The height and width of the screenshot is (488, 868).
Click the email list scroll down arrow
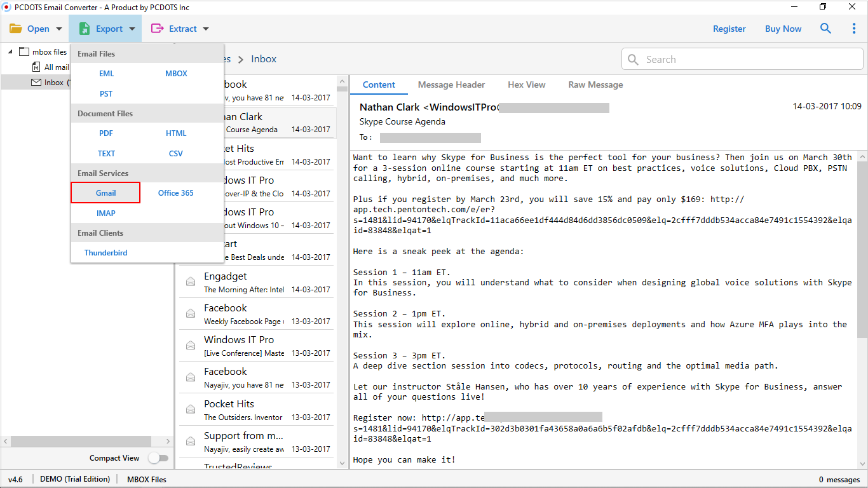pyautogui.click(x=342, y=463)
